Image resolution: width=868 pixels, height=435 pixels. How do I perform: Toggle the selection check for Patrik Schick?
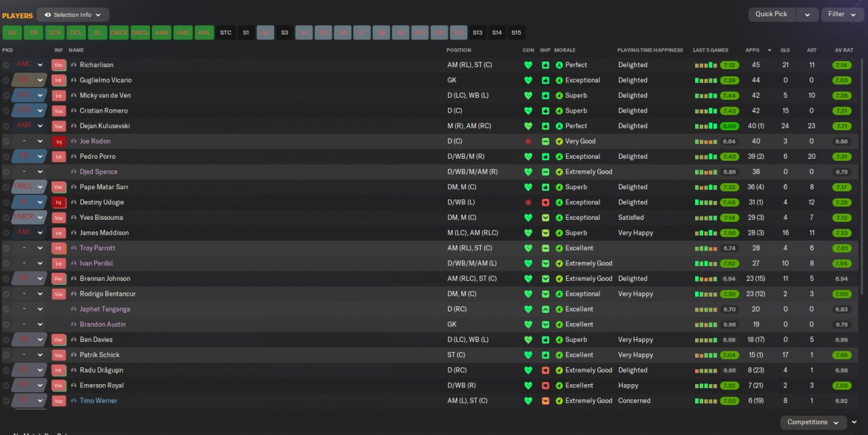tap(6, 355)
